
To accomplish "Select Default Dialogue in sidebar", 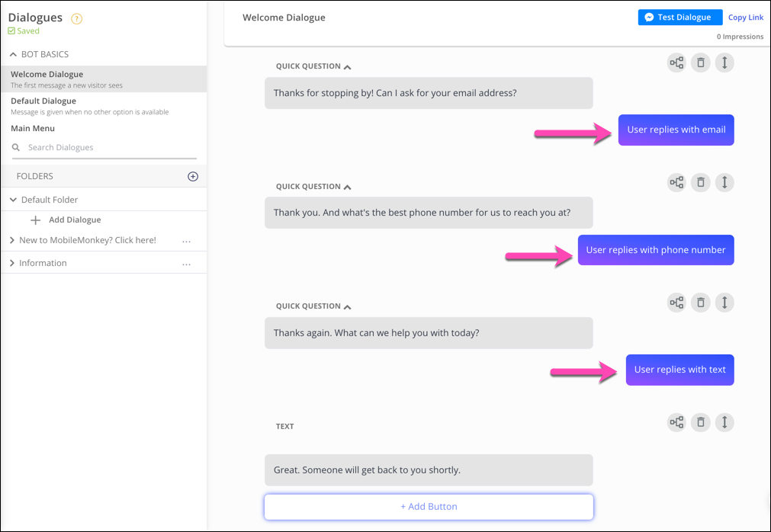I will point(43,101).
